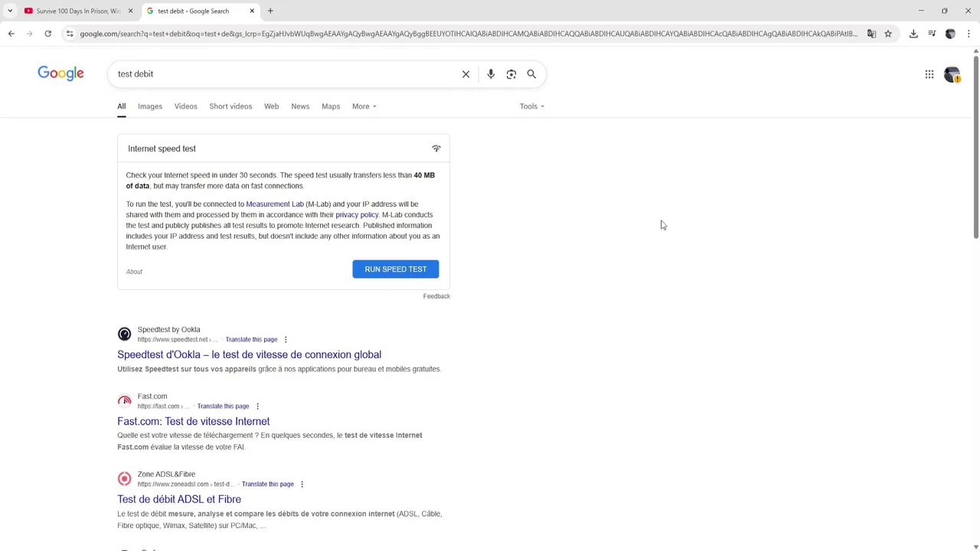
Task: Click the Internet speed test heading
Action: [x=162, y=148]
